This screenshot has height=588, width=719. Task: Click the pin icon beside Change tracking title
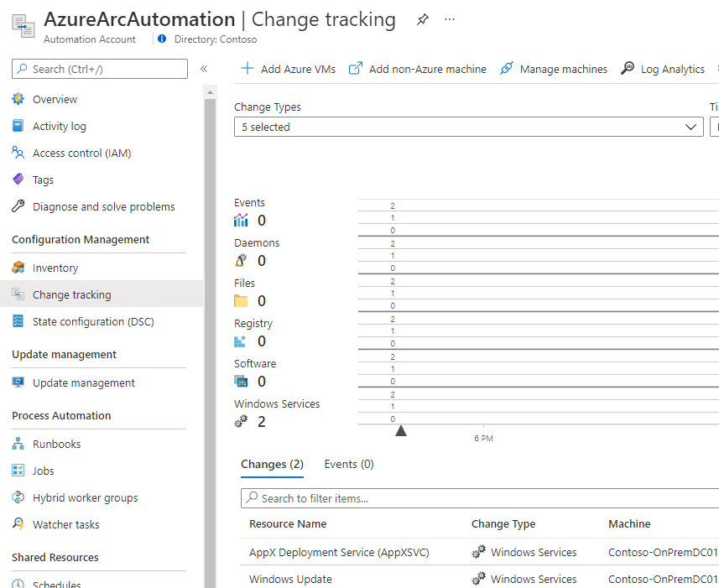(422, 20)
